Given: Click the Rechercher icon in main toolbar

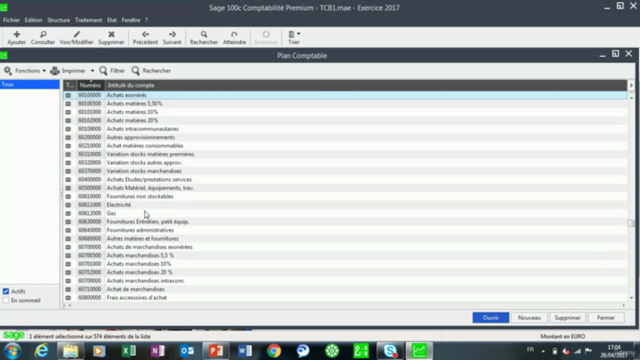Looking at the screenshot, I should pyautogui.click(x=204, y=34).
